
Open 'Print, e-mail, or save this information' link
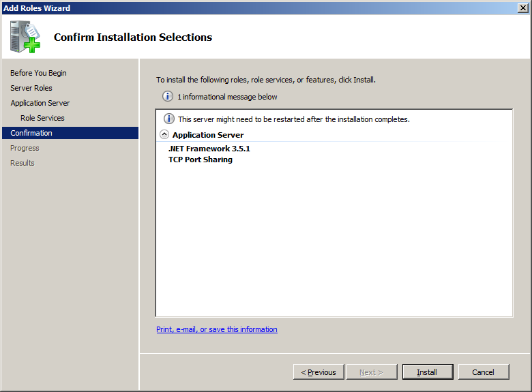pyautogui.click(x=217, y=329)
